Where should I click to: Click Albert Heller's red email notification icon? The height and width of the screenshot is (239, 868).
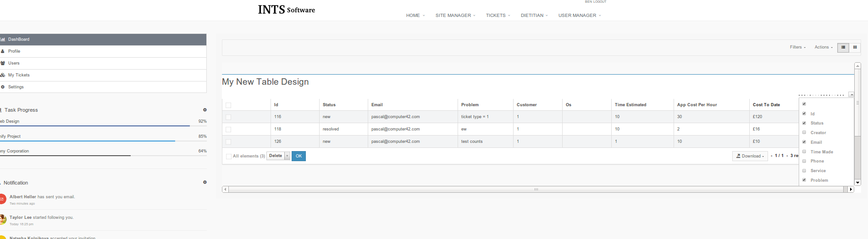pos(2,199)
